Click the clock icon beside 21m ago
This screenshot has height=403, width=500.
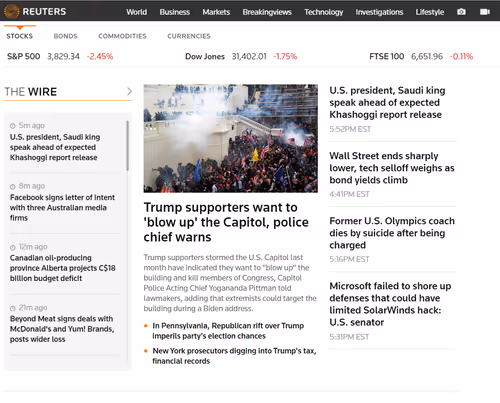[13, 308]
